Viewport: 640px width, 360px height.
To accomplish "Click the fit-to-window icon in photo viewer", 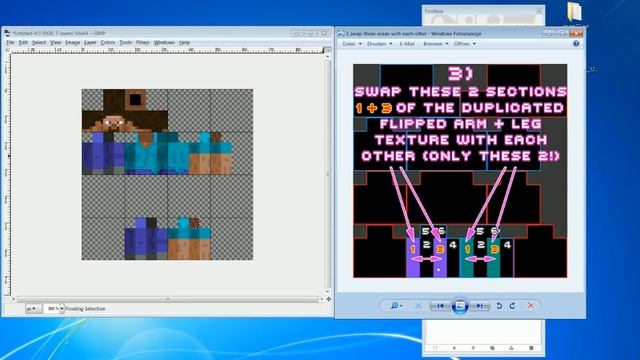I will tap(418, 306).
